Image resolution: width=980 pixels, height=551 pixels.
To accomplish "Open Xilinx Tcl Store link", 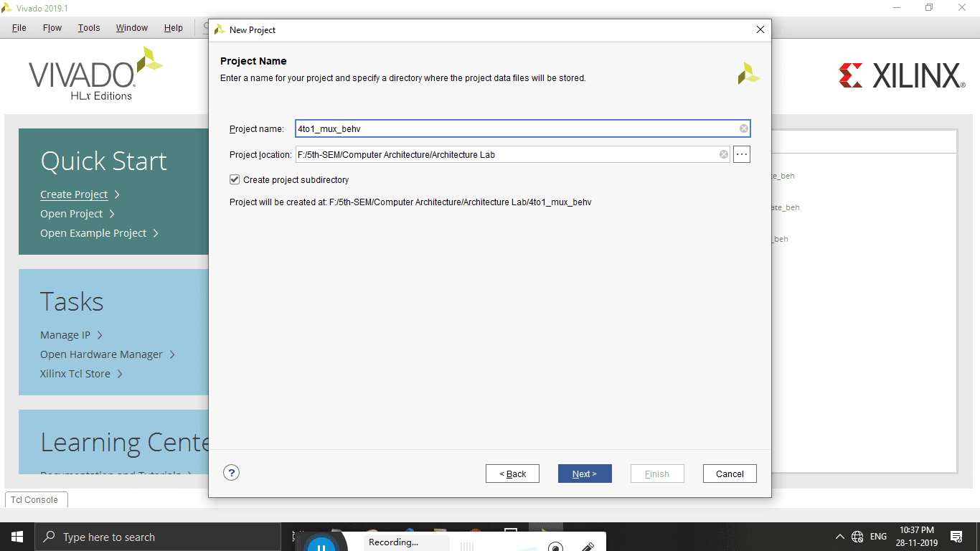I will (x=75, y=374).
